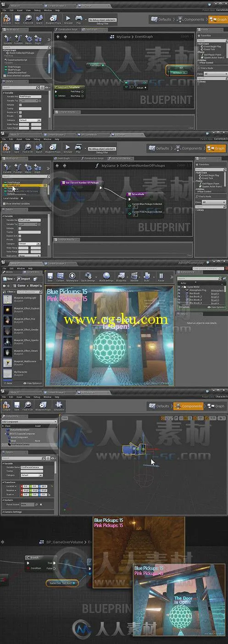The height and width of the screenshot is (644, 228).
Task: Switch to Defaults mode in GetCurrentNumberOfPickups window
Action: pos(160,149)
